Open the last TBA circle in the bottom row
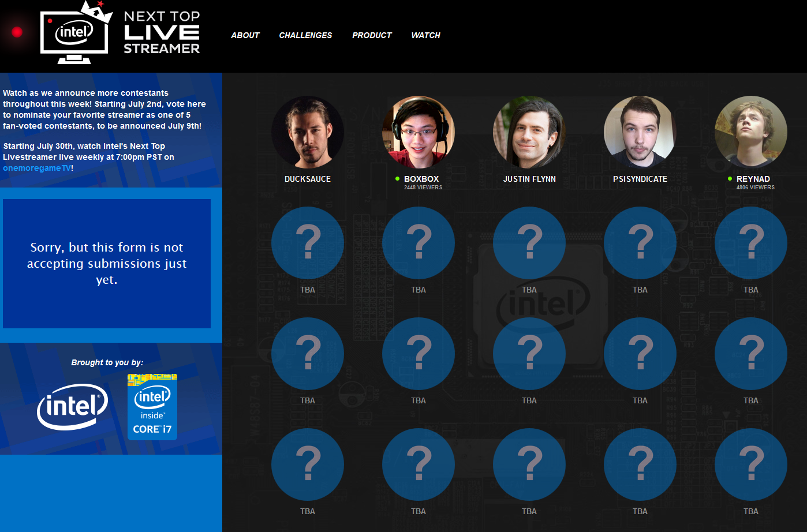Image resolution: width=807 pixels, height=532 pixels. (750, 464)
